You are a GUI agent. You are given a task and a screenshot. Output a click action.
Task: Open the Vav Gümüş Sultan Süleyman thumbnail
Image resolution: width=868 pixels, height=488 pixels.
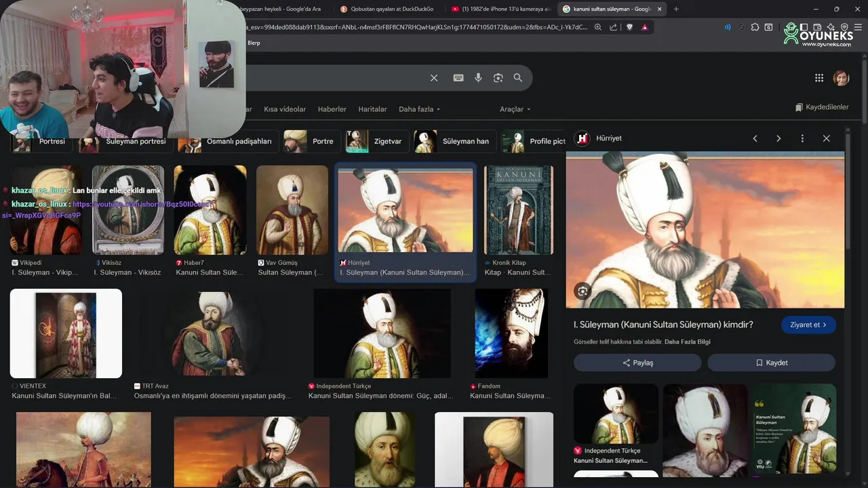(292, 210)
